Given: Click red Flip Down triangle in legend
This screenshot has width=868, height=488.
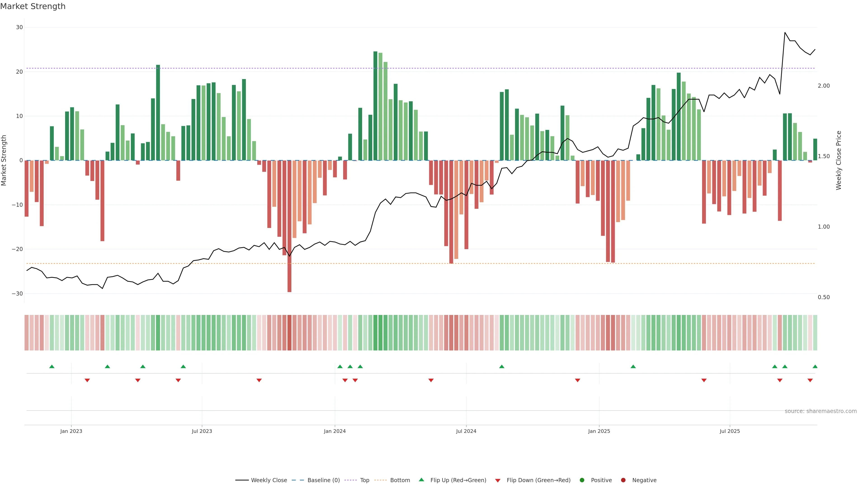Looking at the screenshot, I should coord(498,481).
